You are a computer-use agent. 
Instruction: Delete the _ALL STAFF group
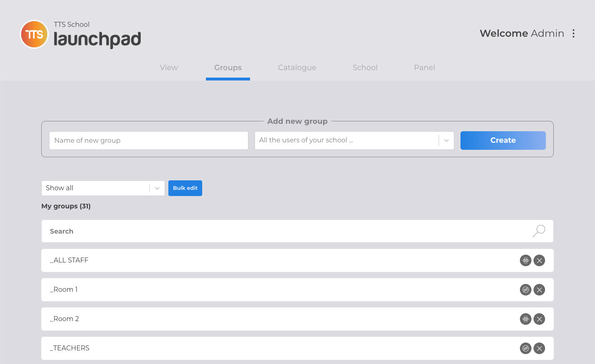tap(539, 260)
